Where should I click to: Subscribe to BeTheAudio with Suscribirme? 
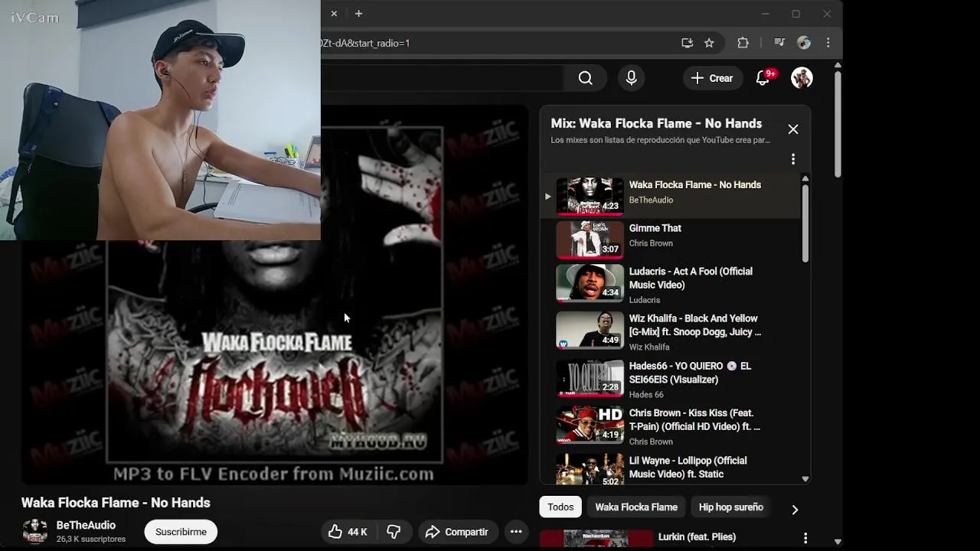click(181, 532)
